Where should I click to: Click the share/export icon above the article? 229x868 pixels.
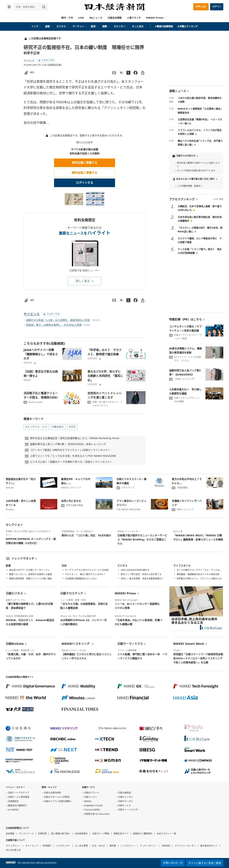pos(143,73)
